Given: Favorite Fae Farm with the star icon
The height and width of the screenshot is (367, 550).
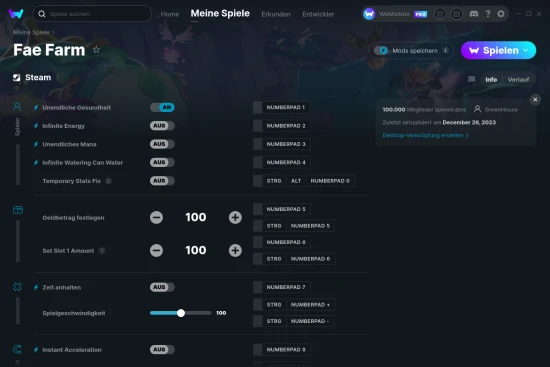Looking at the screenshot, I should click(x=96, y=50).
